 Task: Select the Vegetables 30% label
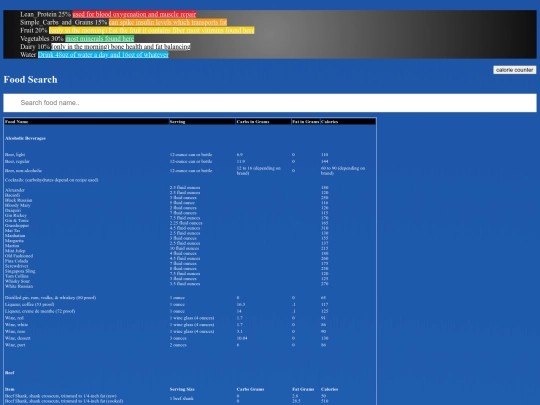(x=42, y=39)
